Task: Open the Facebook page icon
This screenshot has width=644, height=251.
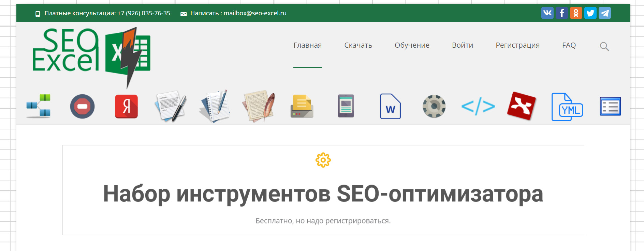Action: pyautogui.click(x=561, y=13)
